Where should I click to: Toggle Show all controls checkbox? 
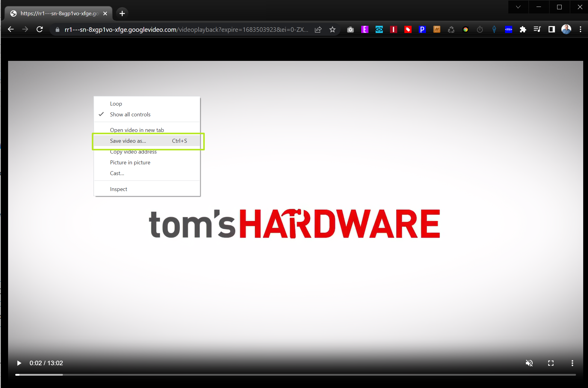130,114
